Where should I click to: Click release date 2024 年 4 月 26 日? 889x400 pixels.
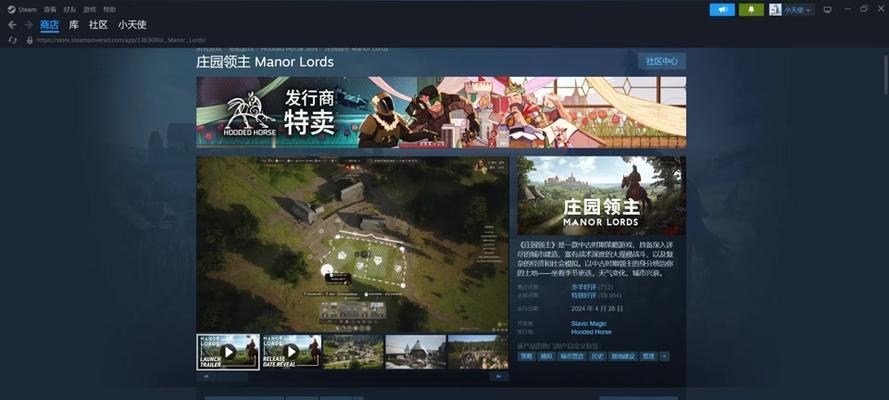pos(597,309)
